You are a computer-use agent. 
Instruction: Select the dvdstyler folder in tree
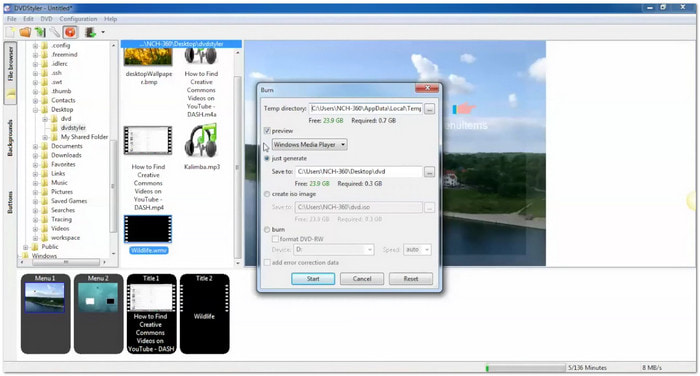pos(73,128)
